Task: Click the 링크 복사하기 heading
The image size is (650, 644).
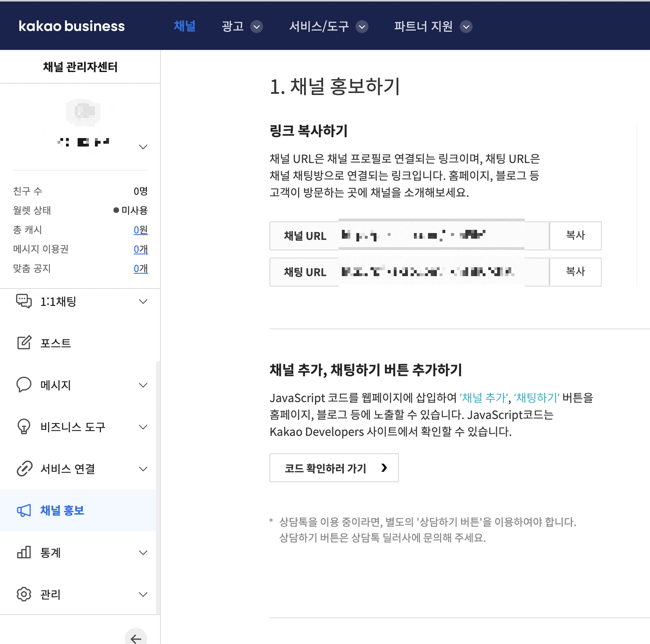Action: point(309,131)
